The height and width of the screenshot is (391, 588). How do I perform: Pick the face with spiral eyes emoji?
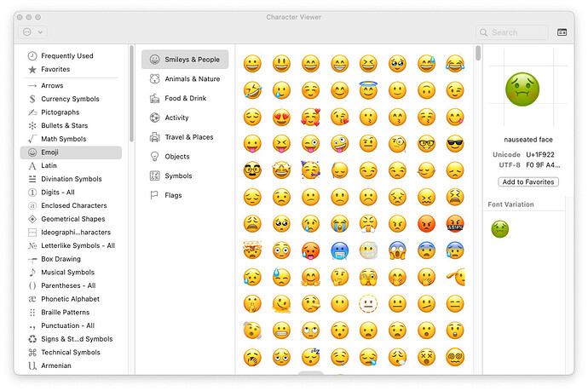(455, 357)
